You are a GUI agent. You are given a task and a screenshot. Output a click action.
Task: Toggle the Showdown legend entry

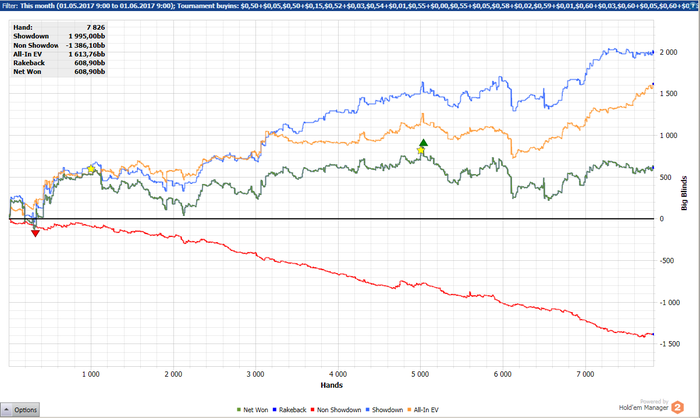click(x=384, y=410)
